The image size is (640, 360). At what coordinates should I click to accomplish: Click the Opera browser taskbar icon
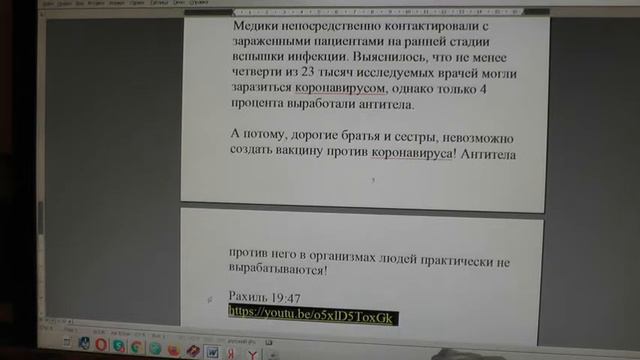(101, 345)
